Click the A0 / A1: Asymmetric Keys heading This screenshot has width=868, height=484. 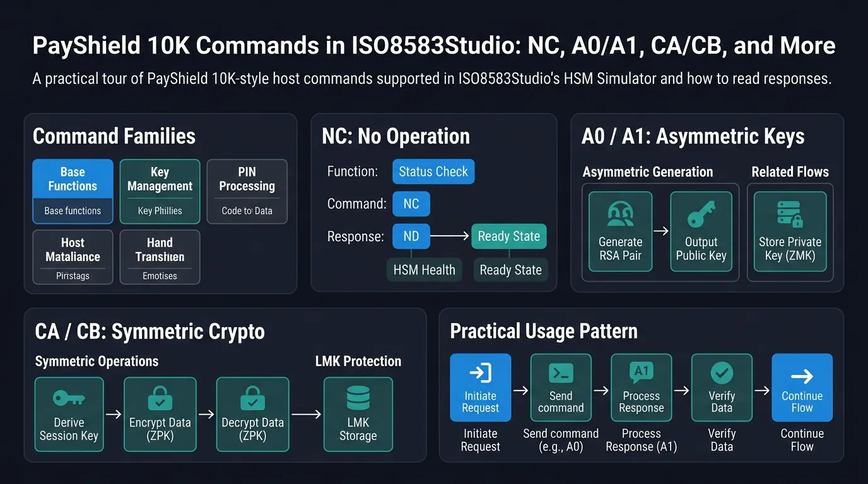[x=693, y=136]
